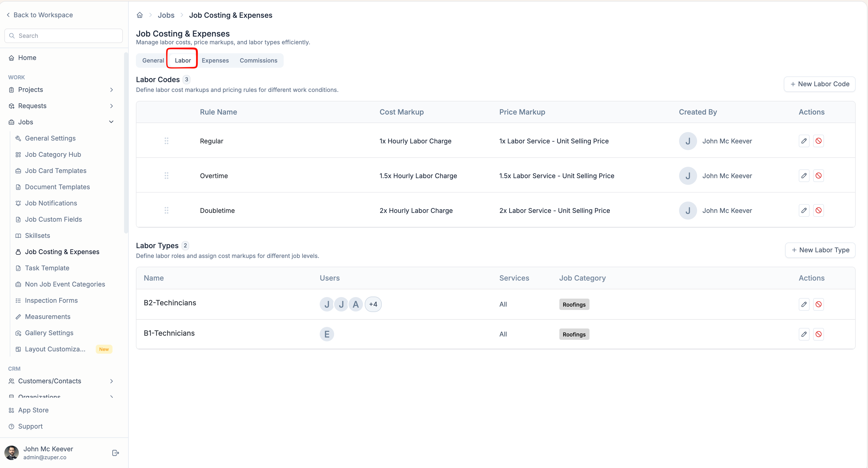Open Gallery Settings in sidebar
This screenshot has height=468, width=868.
point(49,333)
